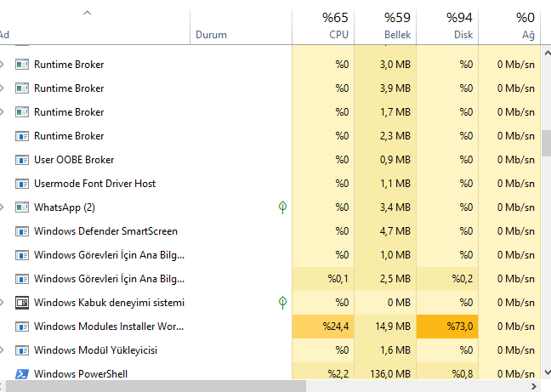Click the Windows Kabuk deneyimi sistemi icon
Viewport: 551px width, 392px height.
tap(22, 303)
